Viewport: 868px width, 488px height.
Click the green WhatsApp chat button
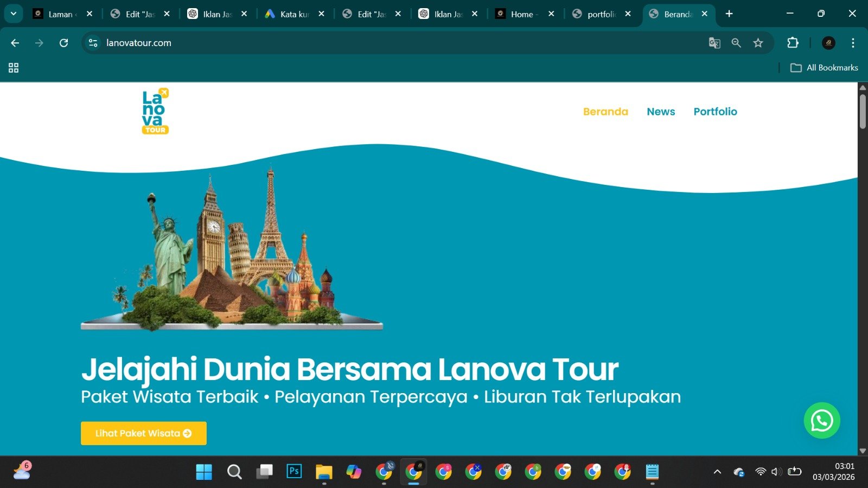click(x=821, y=420)
